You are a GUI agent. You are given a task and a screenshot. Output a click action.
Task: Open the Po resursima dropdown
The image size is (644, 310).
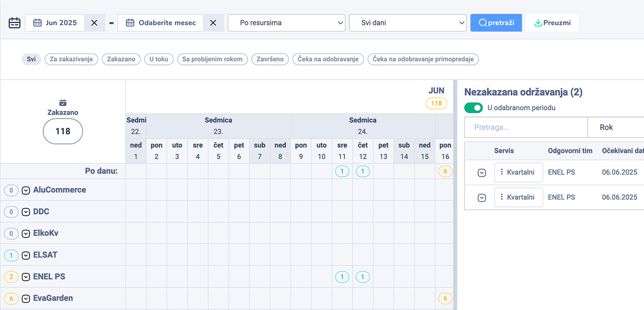point(286,23)
